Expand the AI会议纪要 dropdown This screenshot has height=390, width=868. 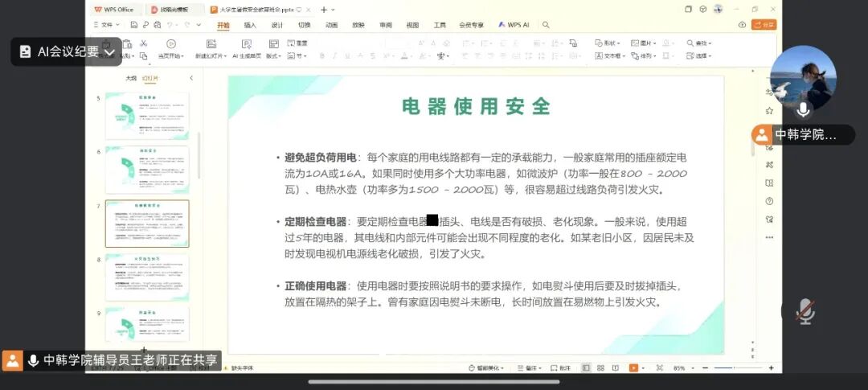[109, 52]
